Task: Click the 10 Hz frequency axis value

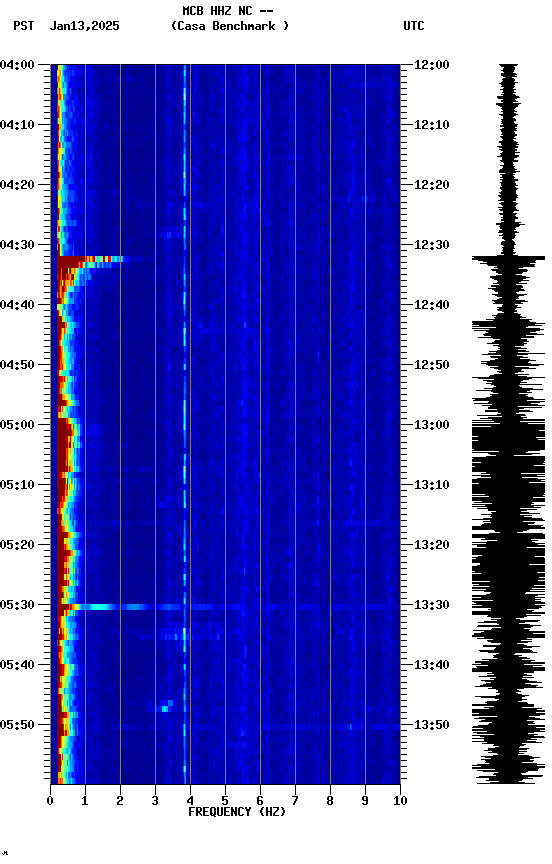Action: click(400, 801)
